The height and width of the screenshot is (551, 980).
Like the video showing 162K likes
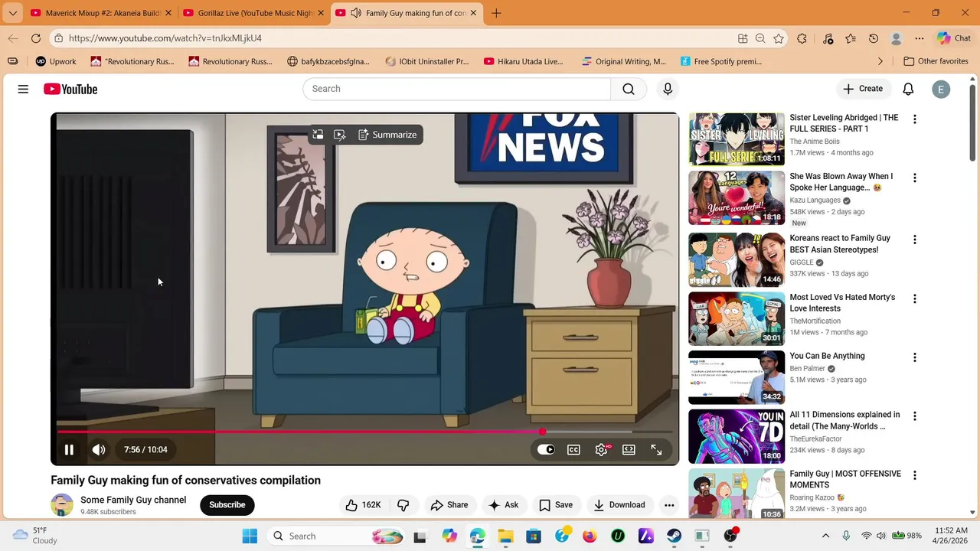363,505
